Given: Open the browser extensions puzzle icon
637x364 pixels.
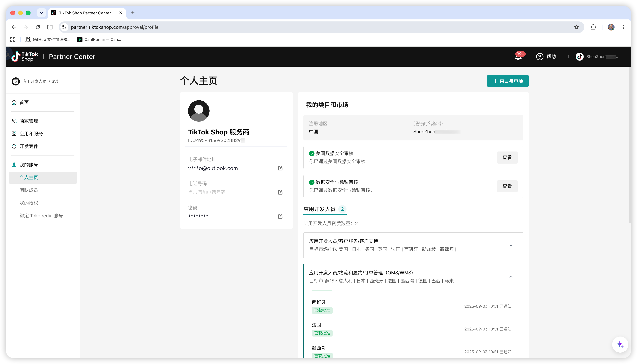Looking at the screenshot, I should [x=593, y=27].
